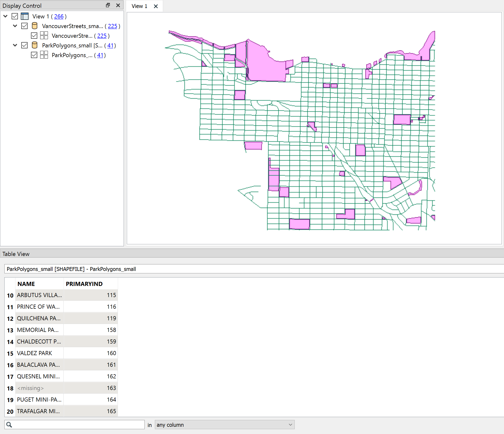Collapse the View 1 tree node

pyautogui.click(x=5, y=16)
